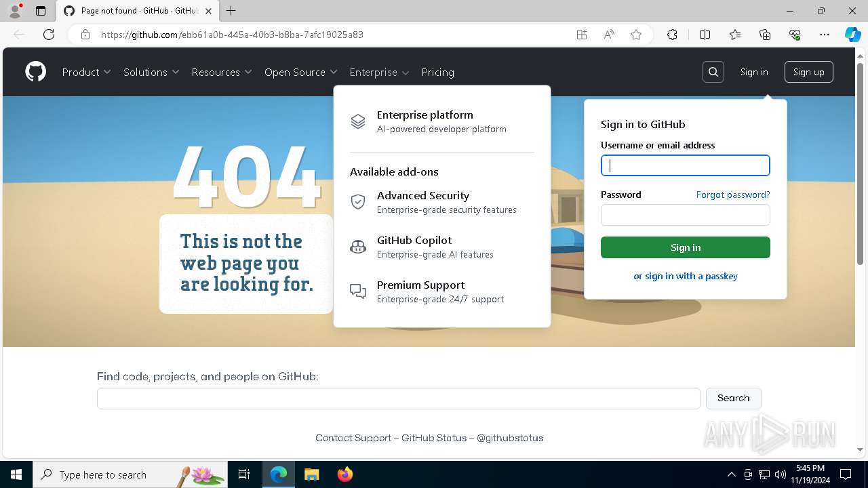Go back with the browser back arrow

tap(19, 35)
